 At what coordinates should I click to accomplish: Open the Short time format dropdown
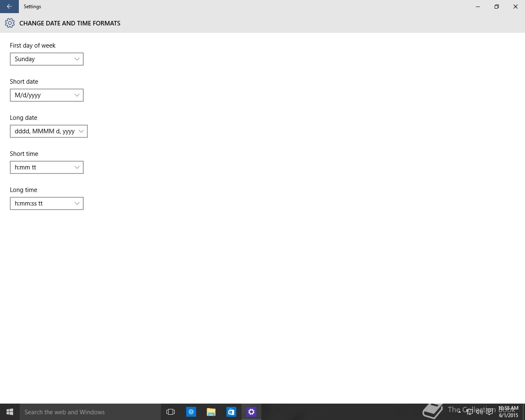[47, 167]
